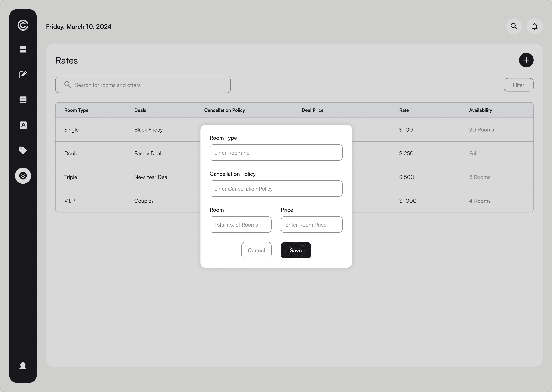This screenshot has width=552, height=392.
Task: Click the plus add-rate button
Action: [526, 60]
